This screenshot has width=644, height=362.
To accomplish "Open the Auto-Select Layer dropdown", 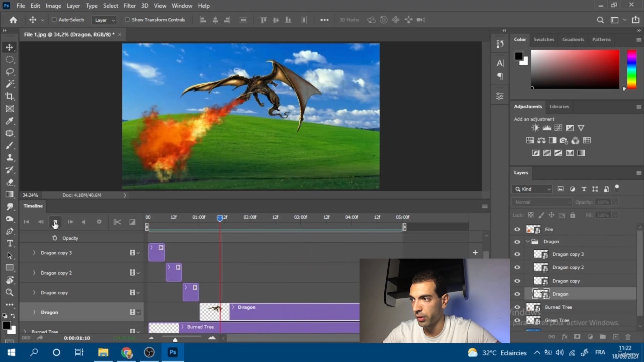I will tap(105, 20).
